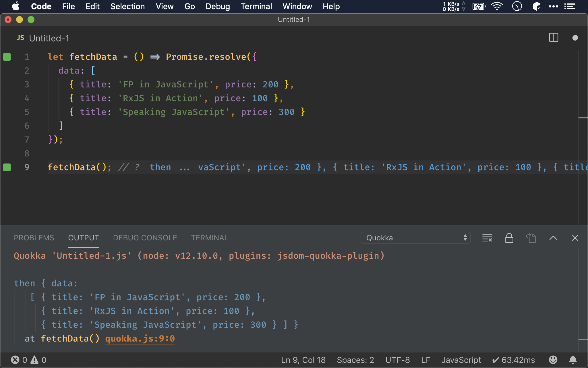Click the maximize panel chevron
588x368 pixels.
[553, 238]
